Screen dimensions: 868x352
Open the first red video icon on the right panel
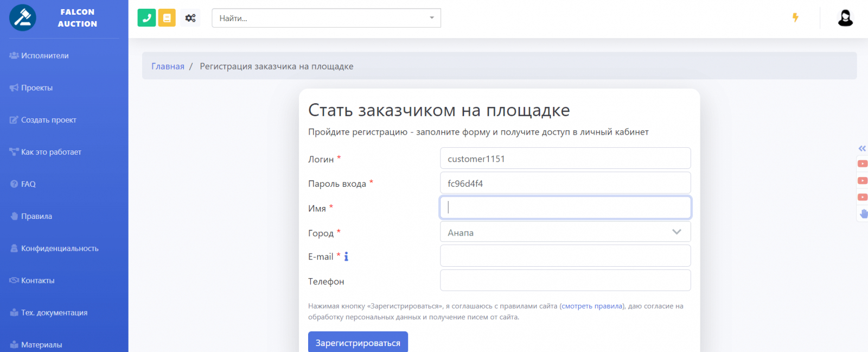click(863, 164)
